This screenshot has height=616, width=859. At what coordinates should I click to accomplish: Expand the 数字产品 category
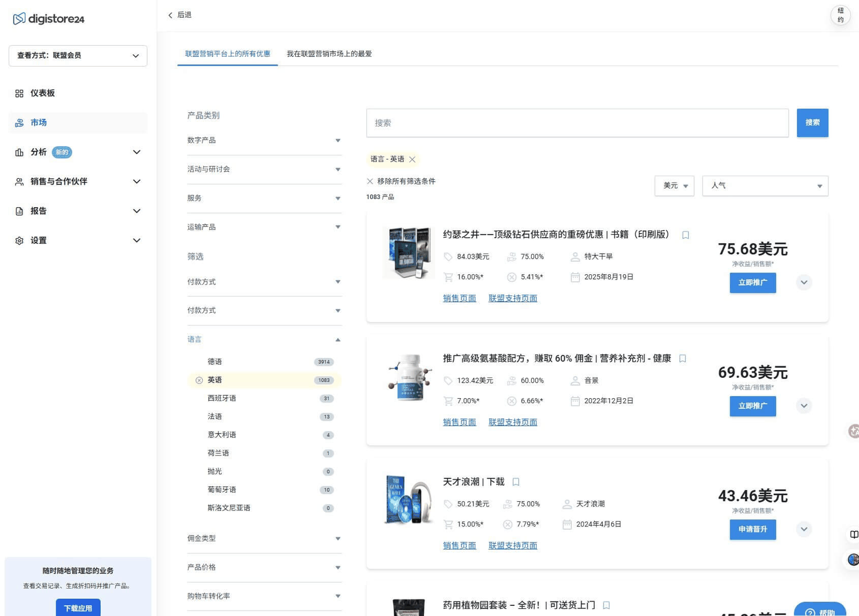(x=264, y=141)
